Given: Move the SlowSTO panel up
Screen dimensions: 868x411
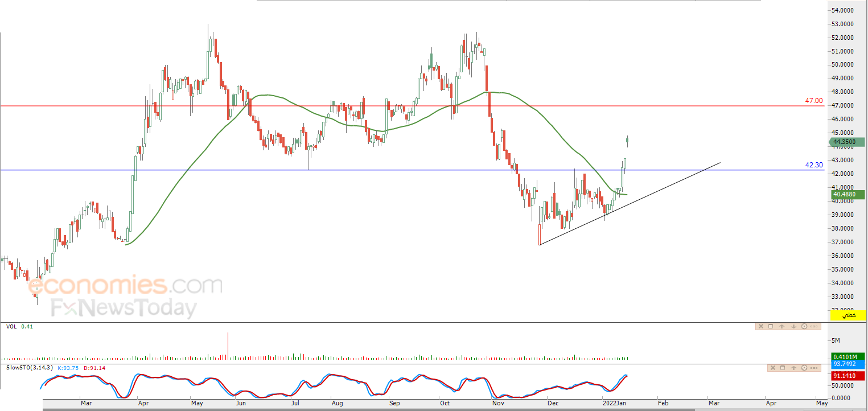Looking at the screenshot, I should point(793,368).
